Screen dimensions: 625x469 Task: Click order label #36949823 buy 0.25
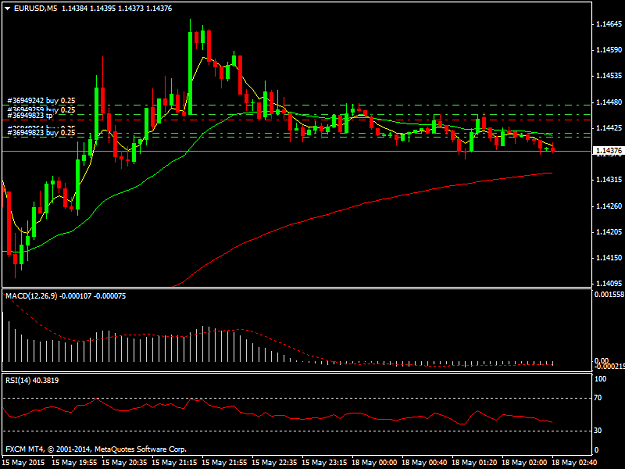tap(41, 132)
